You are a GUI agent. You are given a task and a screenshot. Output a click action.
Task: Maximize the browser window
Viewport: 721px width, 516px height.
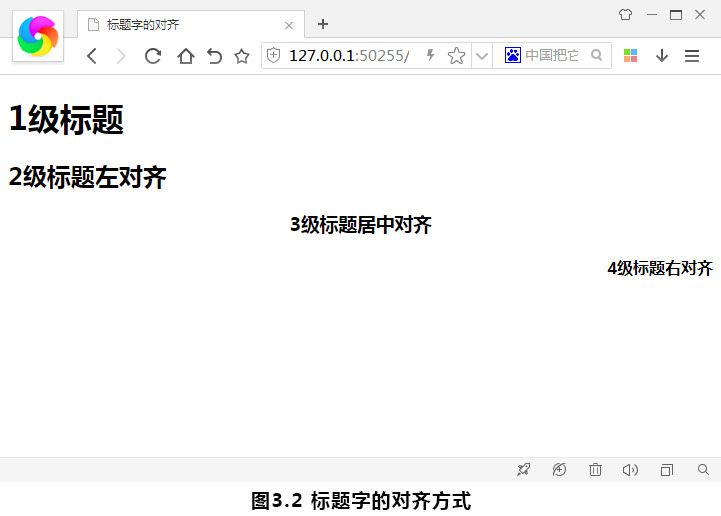(x=676, y=15)
